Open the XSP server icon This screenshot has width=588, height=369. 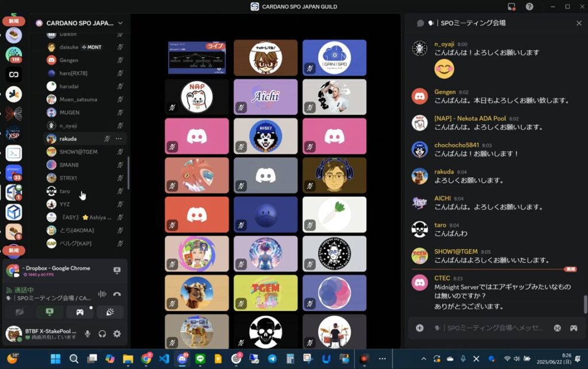[x=14, y=133]
